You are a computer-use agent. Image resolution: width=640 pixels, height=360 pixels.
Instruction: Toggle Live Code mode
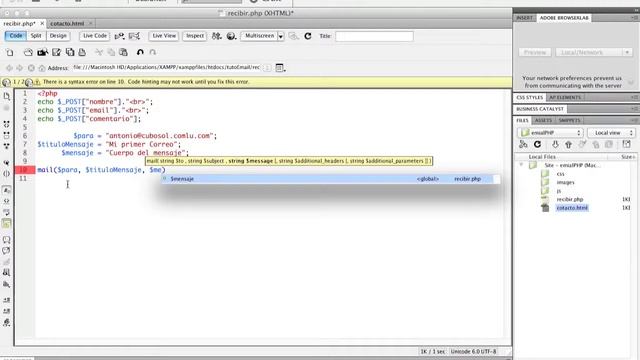click(x=95, y=36)
